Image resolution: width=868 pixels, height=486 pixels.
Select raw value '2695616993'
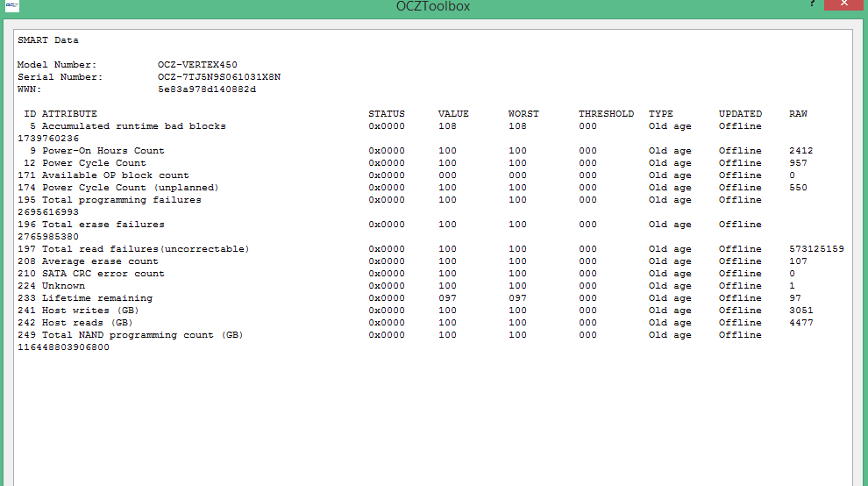(48, 212)
